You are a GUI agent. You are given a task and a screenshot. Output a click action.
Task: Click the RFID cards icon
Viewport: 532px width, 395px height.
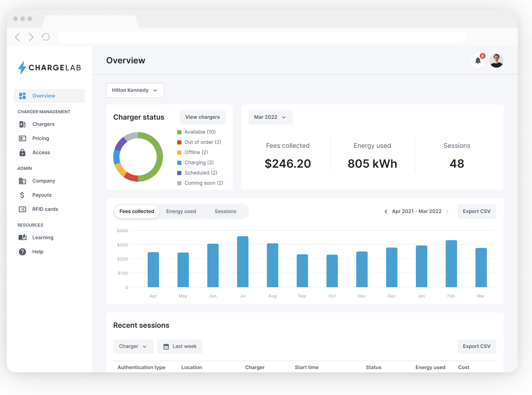22,209
